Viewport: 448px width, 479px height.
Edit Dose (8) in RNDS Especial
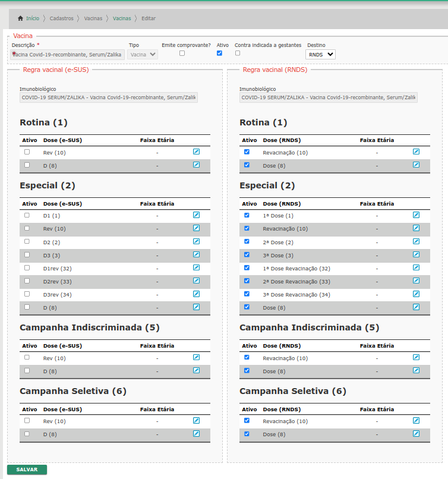(x=417, y=307)
